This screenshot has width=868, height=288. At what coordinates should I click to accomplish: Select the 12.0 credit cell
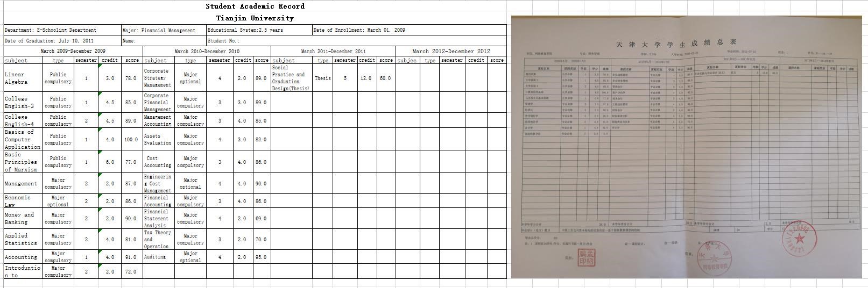[x=366, y=78]
